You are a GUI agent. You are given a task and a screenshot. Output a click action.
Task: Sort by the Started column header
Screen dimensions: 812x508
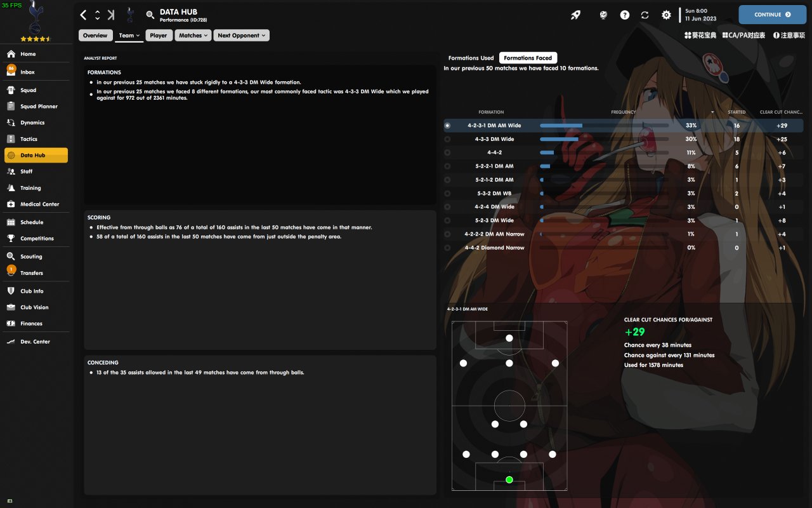click(737, 112)
